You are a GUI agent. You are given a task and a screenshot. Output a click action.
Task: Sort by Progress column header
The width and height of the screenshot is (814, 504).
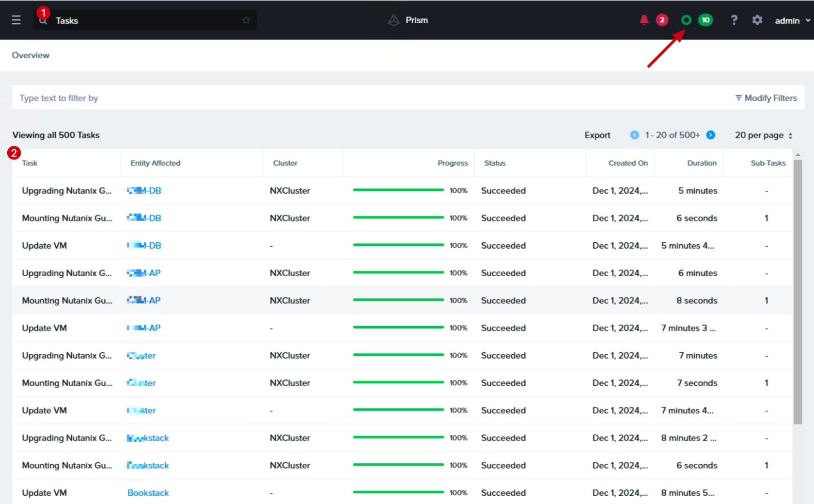453,163
